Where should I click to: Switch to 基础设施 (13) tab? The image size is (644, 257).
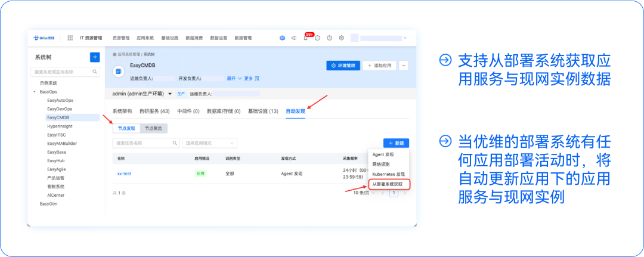click(264, 112)
